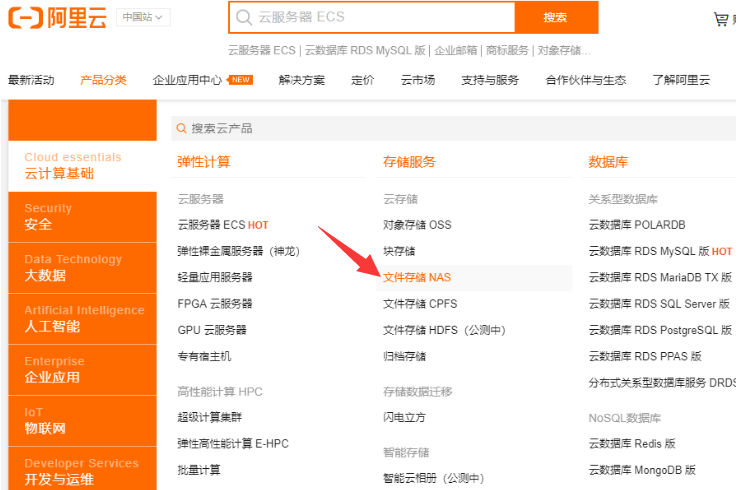Open 分布式关系型数据库服务 DRDS link
This screenshot has height=490, width=743.
(662, 382)
